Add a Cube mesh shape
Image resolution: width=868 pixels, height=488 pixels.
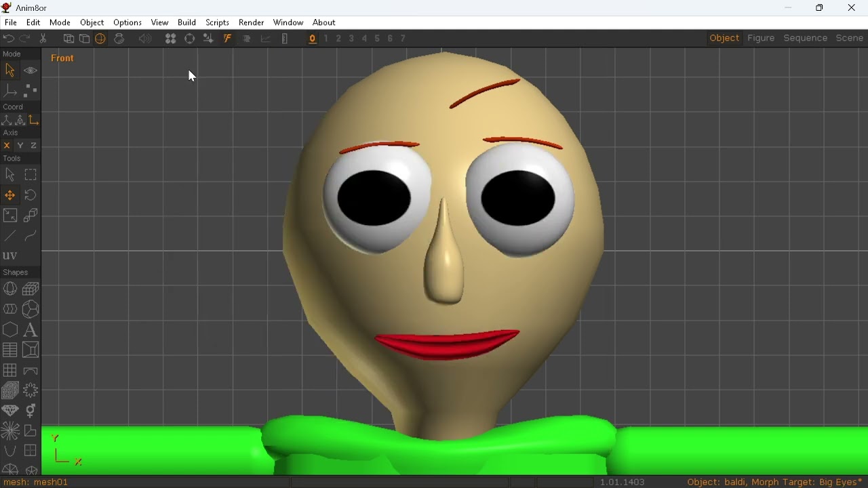[x=31, y=289]
